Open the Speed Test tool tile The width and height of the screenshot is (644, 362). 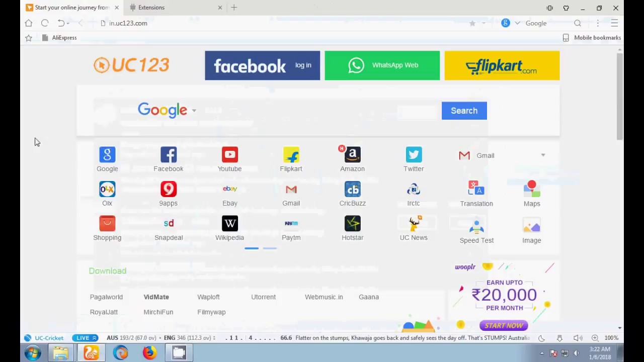pos(476,231)
